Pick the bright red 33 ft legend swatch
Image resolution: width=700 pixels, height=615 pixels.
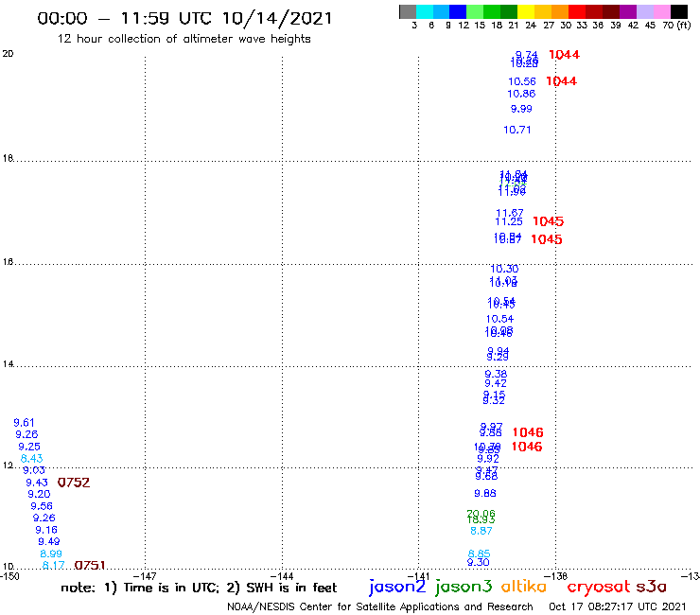[x=576, y=11]
